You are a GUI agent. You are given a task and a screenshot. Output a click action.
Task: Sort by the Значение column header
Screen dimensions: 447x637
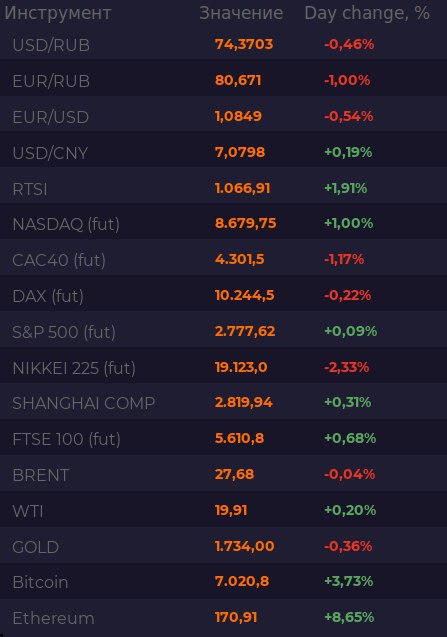[x=241, y=13]
